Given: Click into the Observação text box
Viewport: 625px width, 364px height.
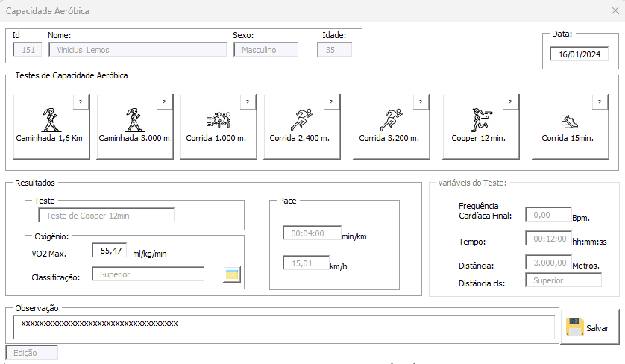Looking at the screenshot, I should [x=284, y=327].
